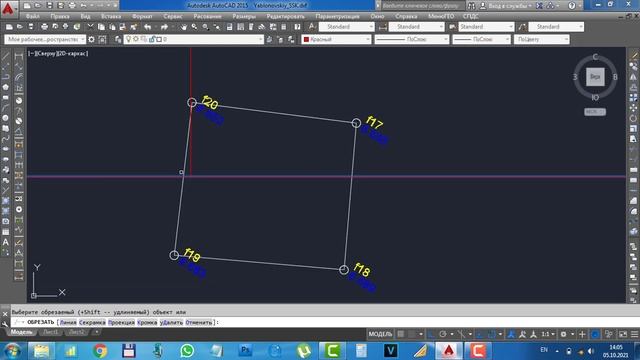Click the red color swatch beside Красный
Screen dimensions: 640x360
306,40
